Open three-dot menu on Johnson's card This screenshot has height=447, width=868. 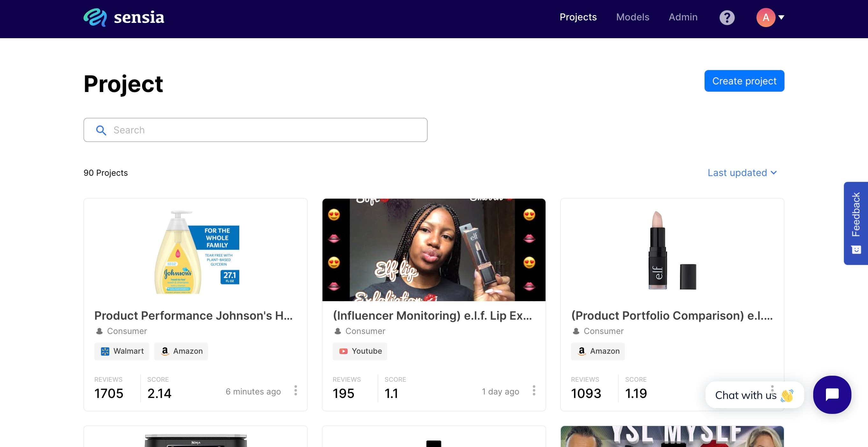[x=295, y=390]
